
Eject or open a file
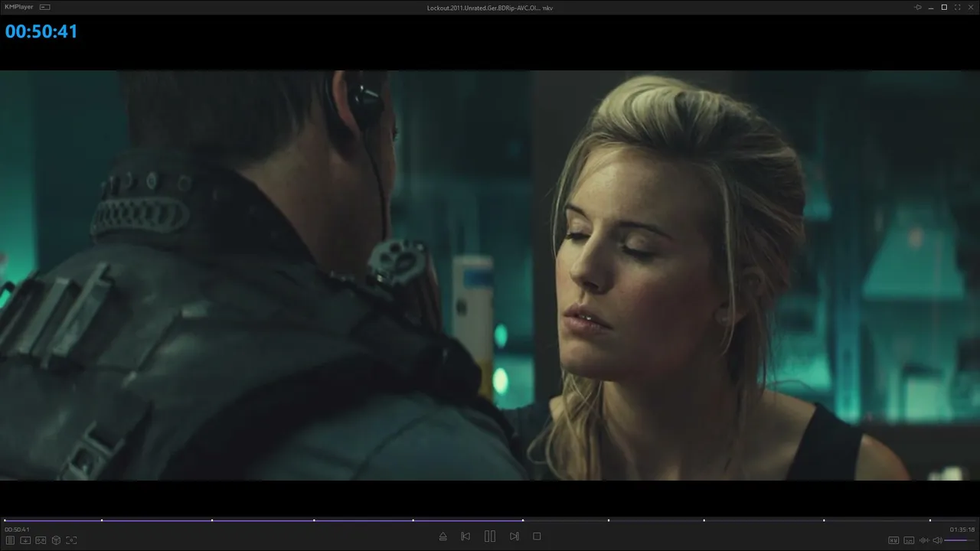(x=443, y=536)
